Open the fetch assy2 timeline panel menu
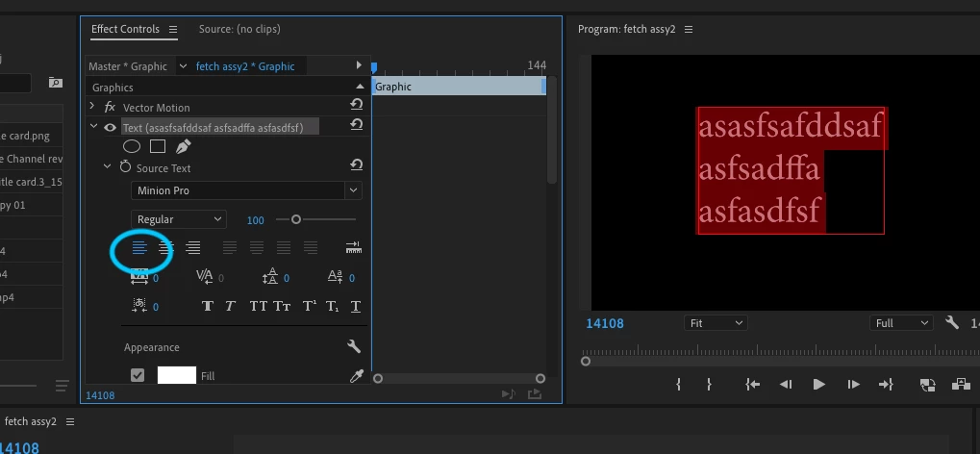This screenshot has height=454, width=980. (70, 421)
